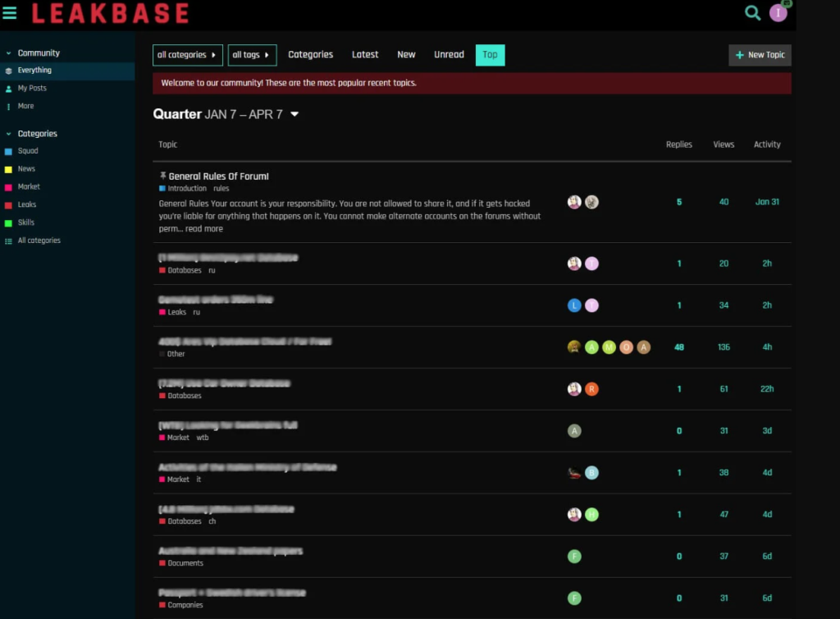Click second poster avatar in General Rules row
840x619 pixels.
click(x=591, y=202)
